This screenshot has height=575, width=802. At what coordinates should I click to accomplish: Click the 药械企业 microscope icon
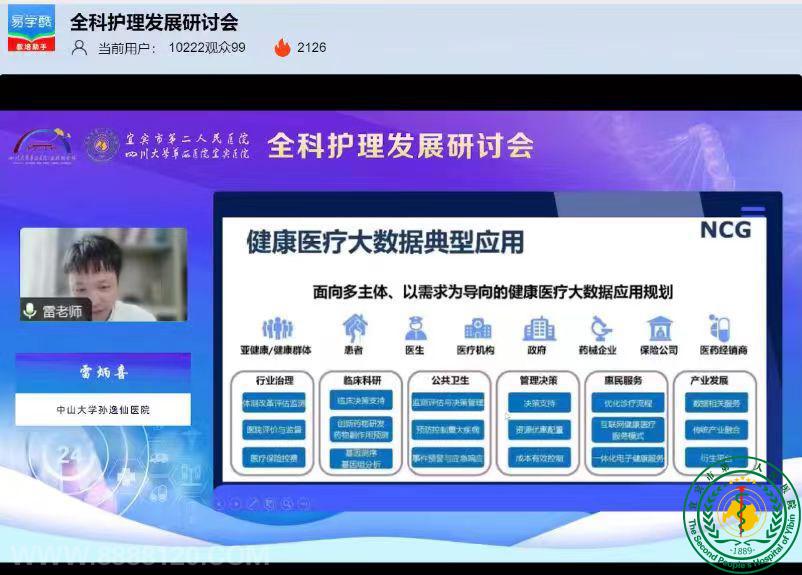pos(601,328)
